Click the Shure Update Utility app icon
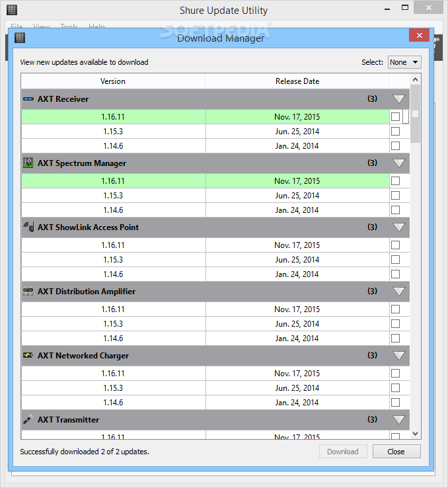This screenshot has width=448, height=488. 12,10
